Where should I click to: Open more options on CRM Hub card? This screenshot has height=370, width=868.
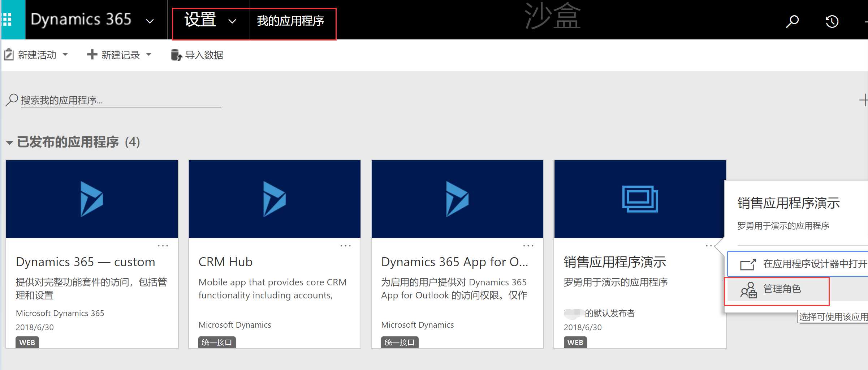[346, 246]
